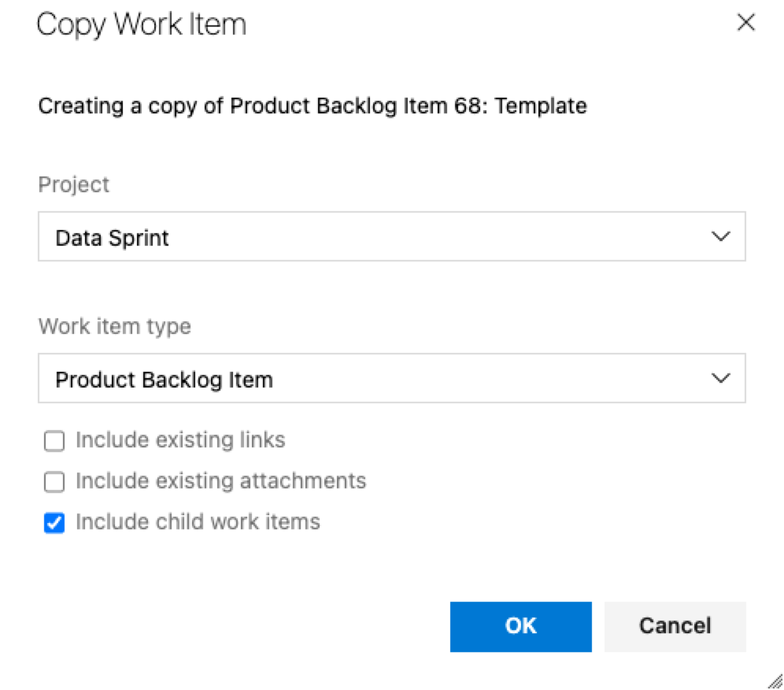Click the "Include existing attachments" label text
The image size is (784, 690).
220,480
